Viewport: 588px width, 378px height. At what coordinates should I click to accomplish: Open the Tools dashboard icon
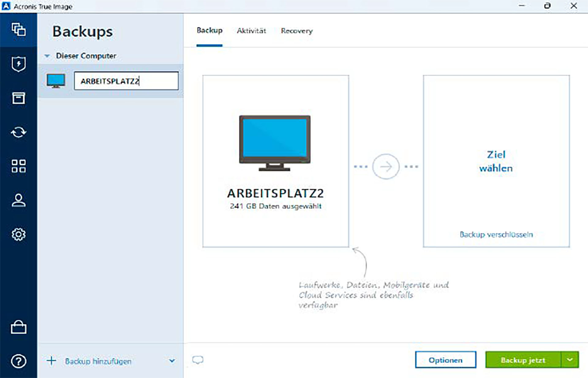pos(18,166)
